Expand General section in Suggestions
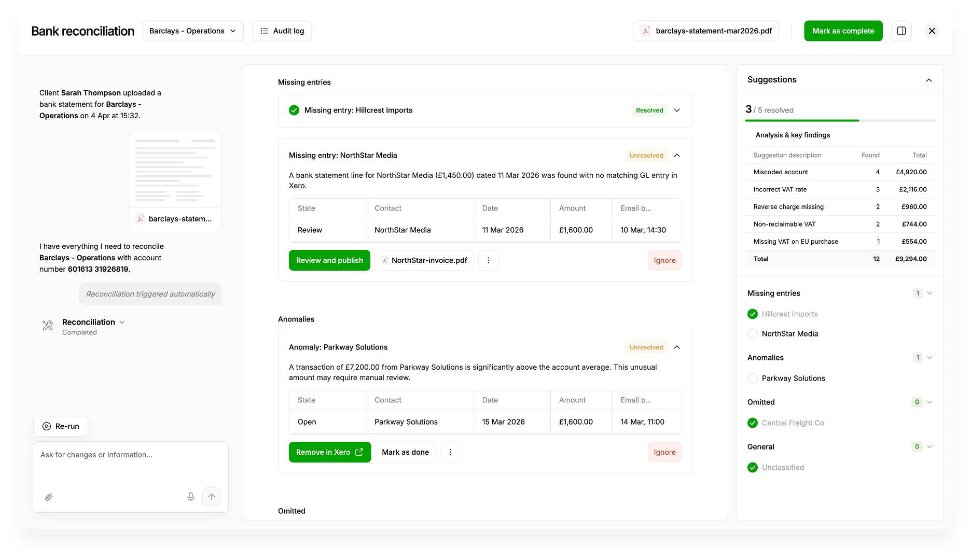971x560 pixels. tap(930, 447)
